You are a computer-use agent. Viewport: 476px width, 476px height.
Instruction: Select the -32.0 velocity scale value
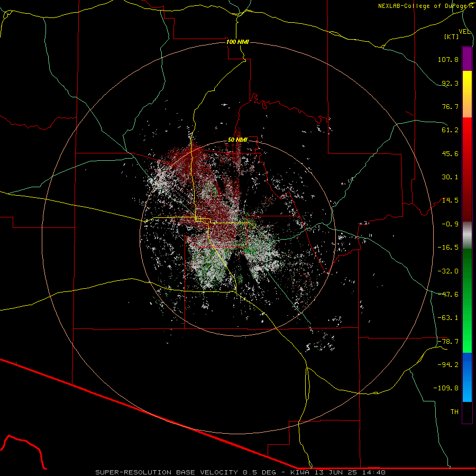point(448,271)
